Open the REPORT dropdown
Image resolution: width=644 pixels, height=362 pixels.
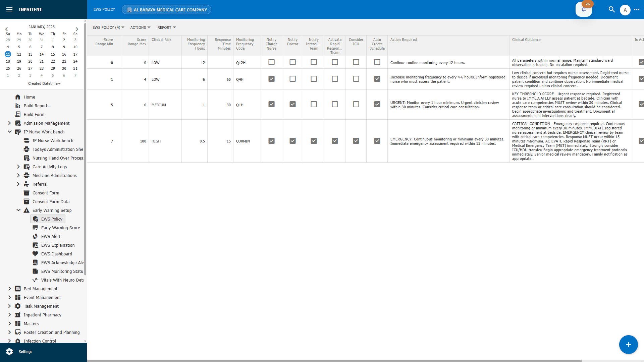166,27
